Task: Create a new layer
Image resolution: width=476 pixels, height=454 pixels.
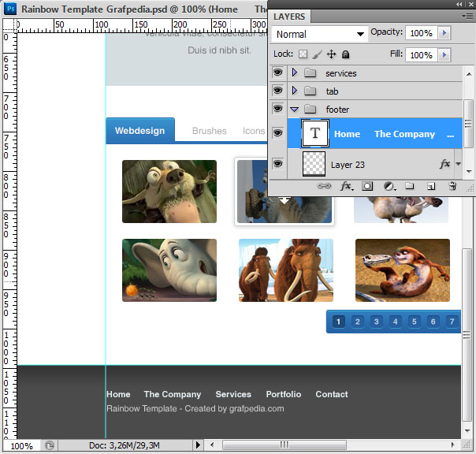Action: point(431,186)
